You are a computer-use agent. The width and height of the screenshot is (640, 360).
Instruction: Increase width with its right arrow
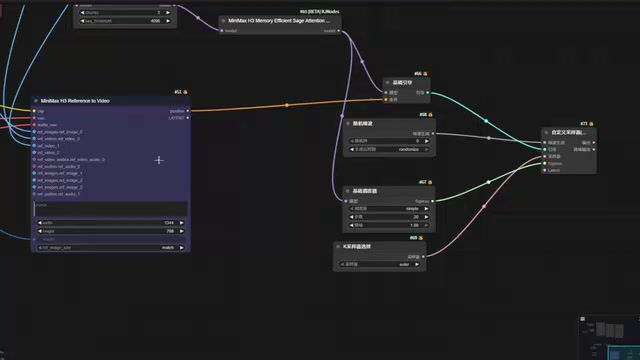tap(182, 223)
